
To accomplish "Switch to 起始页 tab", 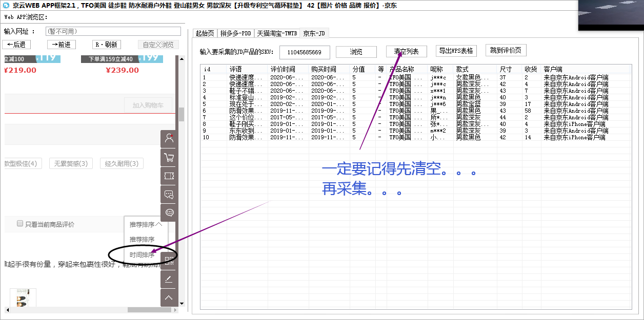I will [205, 33].
